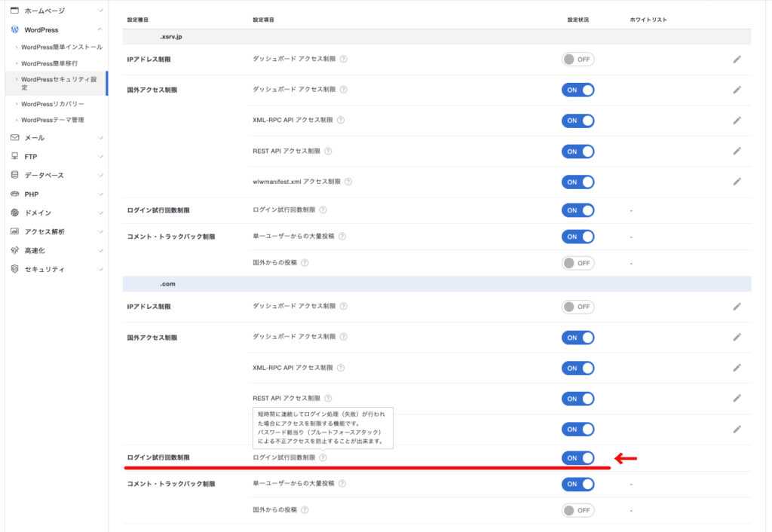Click コメント・トラックバック制限 label in .xsrv.jp section
Image resolution: width=772 pixels, height=532 pixels.
click(171, 237)
